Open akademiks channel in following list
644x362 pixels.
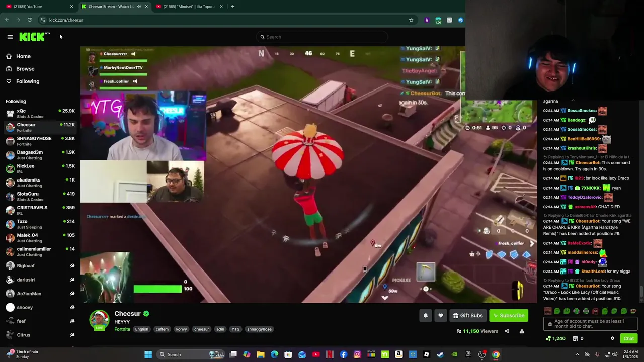pyautogui.click(x=40, y=183)
